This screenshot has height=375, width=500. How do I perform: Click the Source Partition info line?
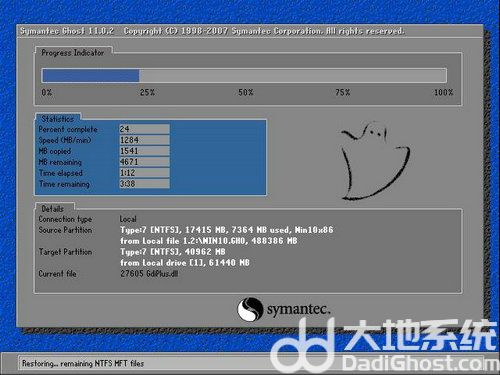pos(226,230)
